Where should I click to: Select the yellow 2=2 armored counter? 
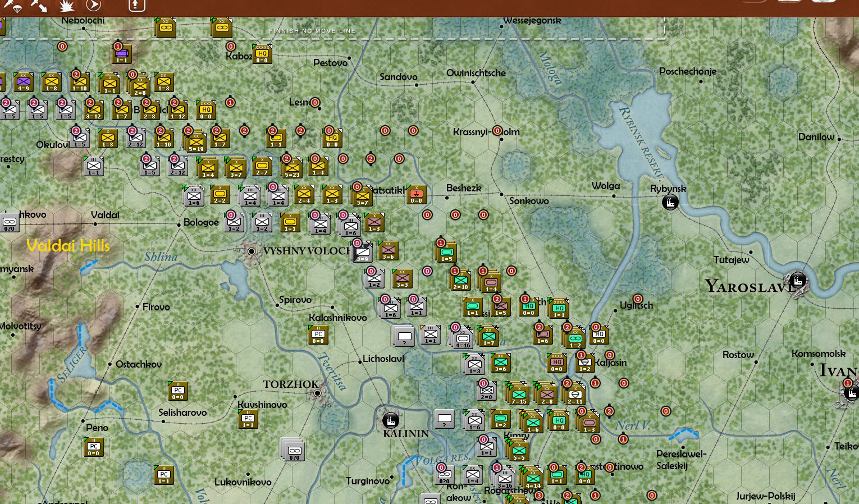[220, 195]
